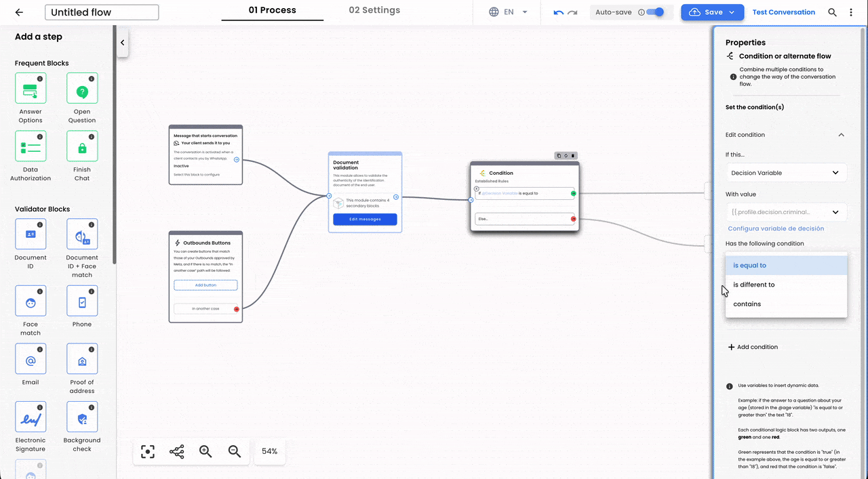Screen dimensions: 868x479
Task: Select the Open Question block icon
Action: pos(82,89)
